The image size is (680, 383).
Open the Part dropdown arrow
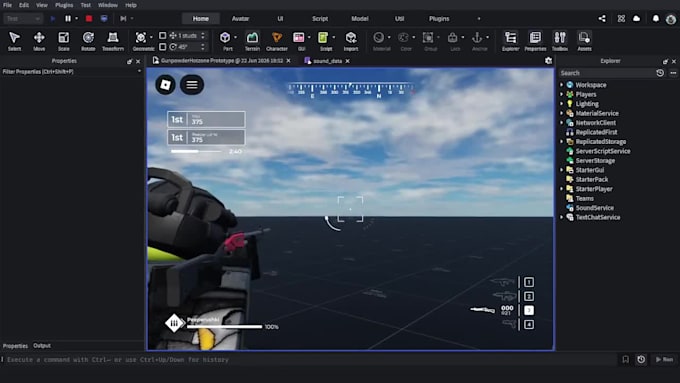tap(235, 37)
